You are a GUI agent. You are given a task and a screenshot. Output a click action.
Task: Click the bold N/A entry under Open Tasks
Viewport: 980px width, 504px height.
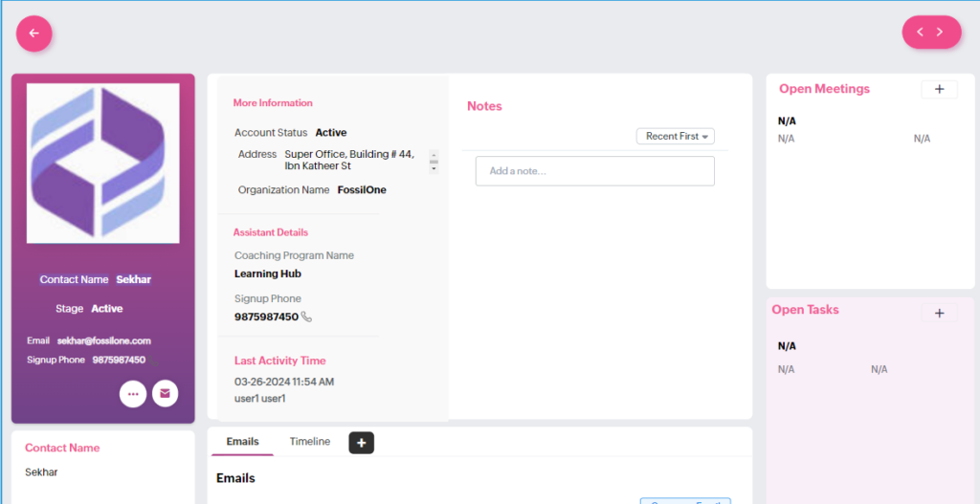coord(787,346)
